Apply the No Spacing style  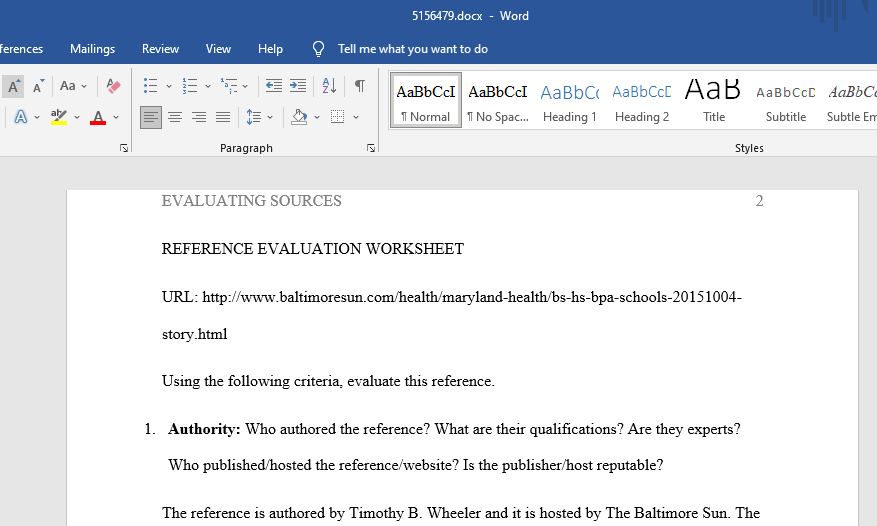click(x=498, y=101)
